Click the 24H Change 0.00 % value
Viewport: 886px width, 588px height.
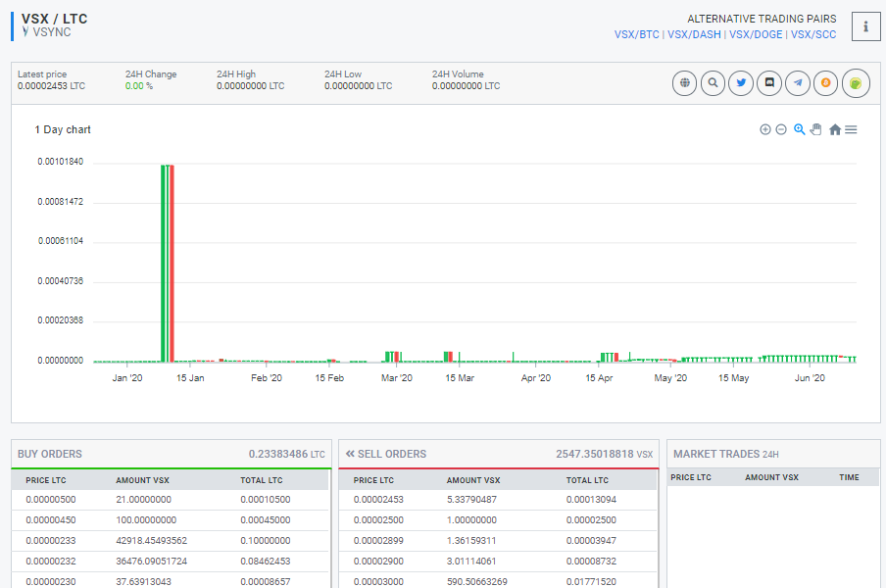click(x=139, y=86)
